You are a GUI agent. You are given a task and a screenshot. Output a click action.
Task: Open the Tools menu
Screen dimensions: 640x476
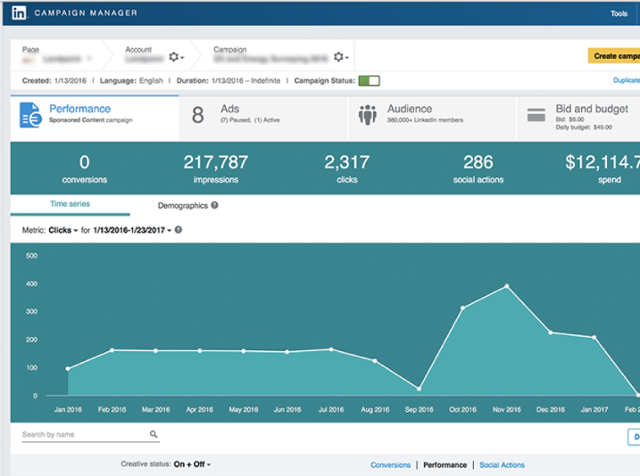(x=619, y=13)
